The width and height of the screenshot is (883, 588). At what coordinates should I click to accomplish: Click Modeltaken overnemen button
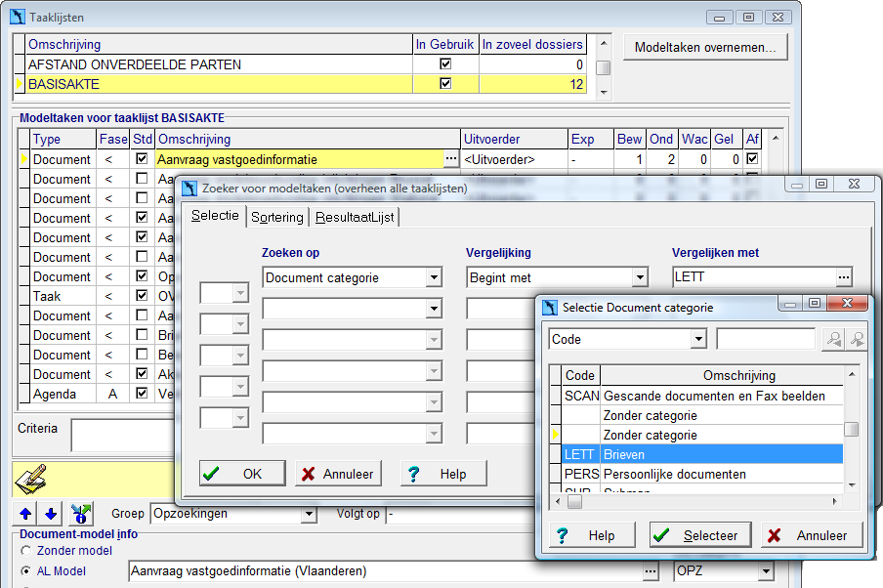[705, 47]
